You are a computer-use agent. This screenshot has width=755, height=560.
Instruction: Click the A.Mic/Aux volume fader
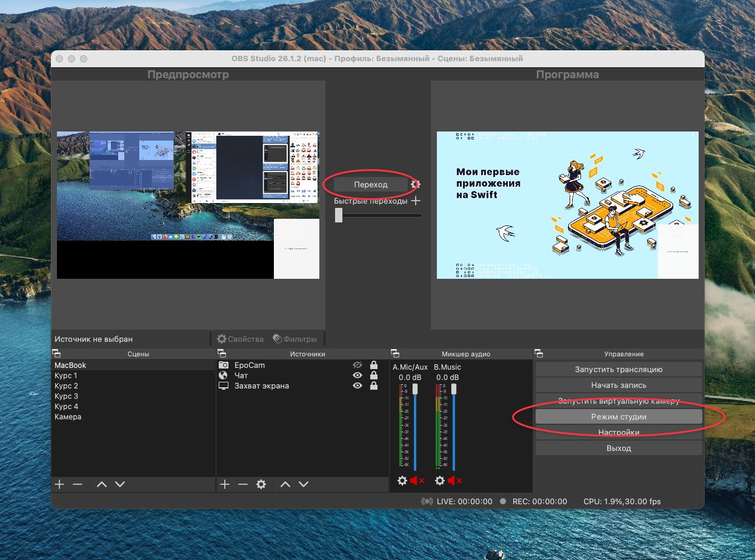click(415, 389)
